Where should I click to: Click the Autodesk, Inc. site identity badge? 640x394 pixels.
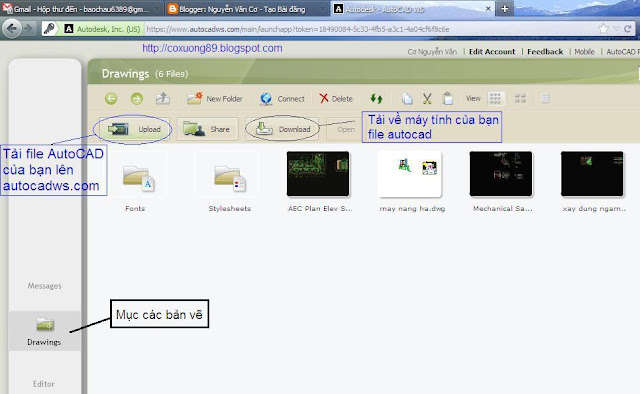point(102,29)
